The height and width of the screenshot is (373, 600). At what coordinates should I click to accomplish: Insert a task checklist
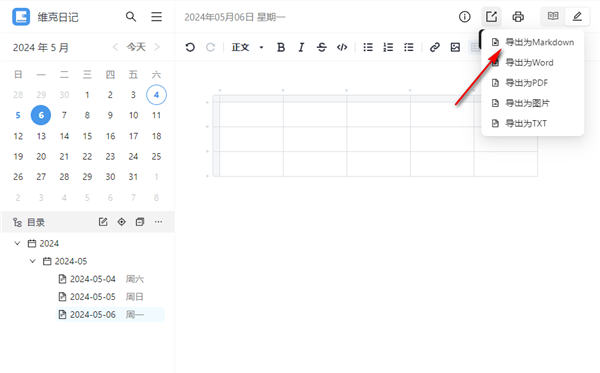tap(409, 47)
